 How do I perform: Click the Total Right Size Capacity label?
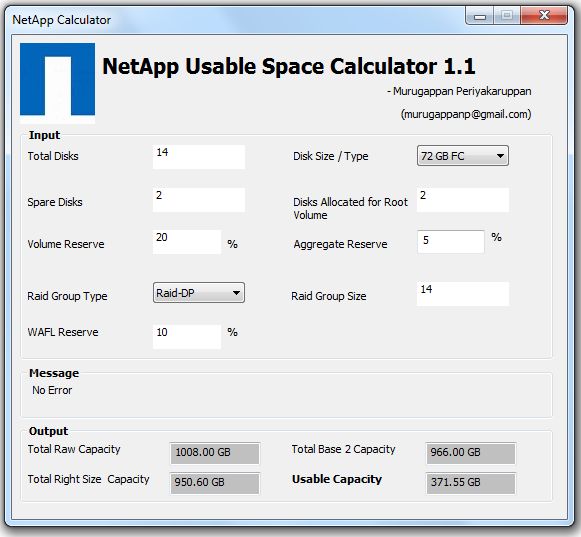[88, 479]
